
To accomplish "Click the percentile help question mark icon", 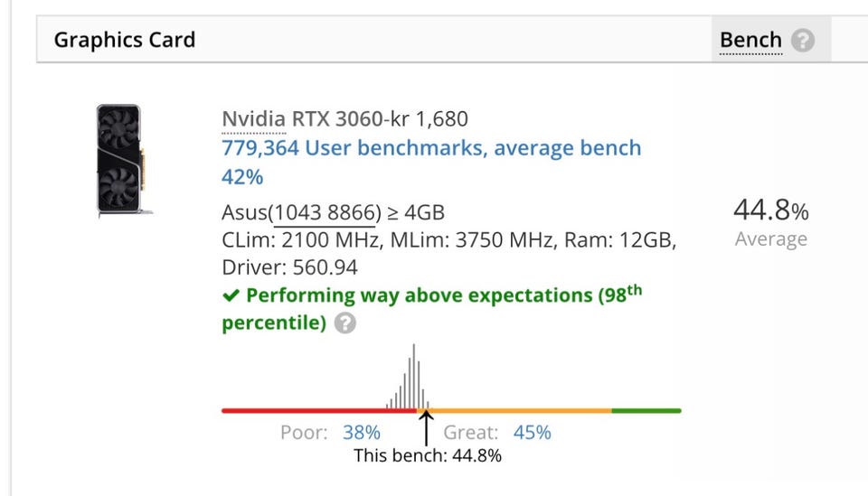I will click(x=344, y=323).
